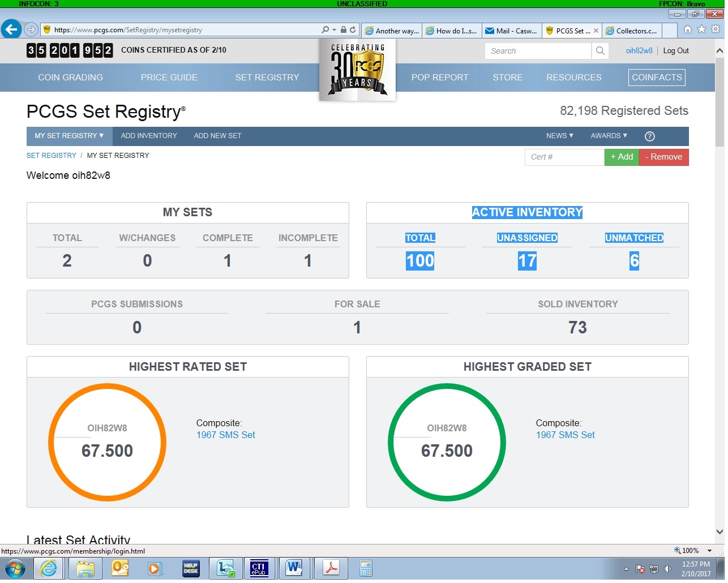The image size is (728, 583).
Task: Open the zoom level dropdown arrow
Action: pos(709,551)
